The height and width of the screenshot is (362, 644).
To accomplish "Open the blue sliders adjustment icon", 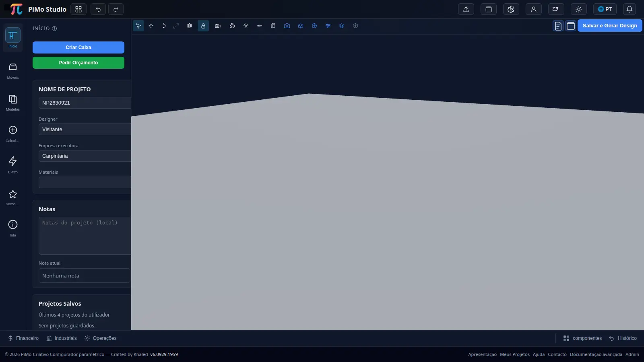I will pyautogui.click(x=328, y=26).
